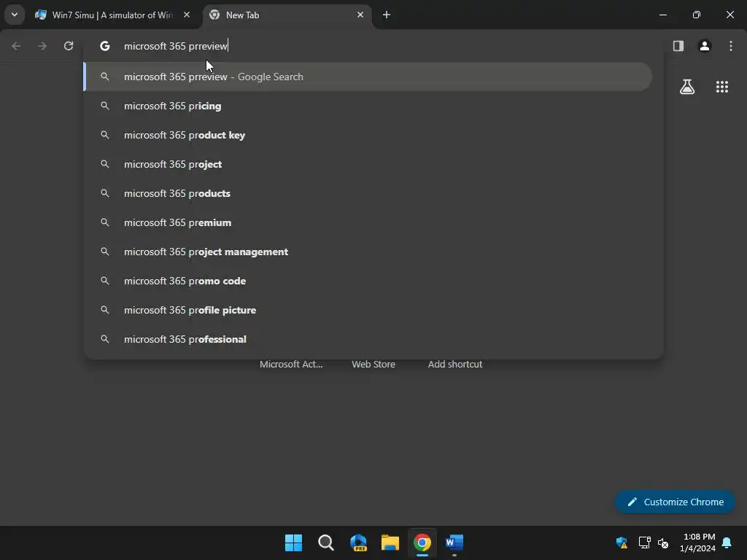Open the Chrome profile avatar
Image resolution: width=747 pixels, height=560 pixels.
[x=705, y=46]
